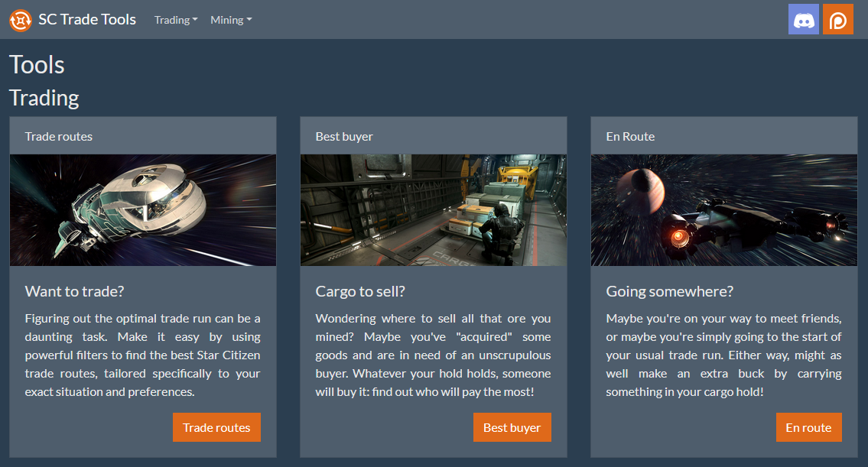The height and width of the screenshot is (467, 868).
Task: Expand the Mining dropdown menu
Action: coord(231,20)
